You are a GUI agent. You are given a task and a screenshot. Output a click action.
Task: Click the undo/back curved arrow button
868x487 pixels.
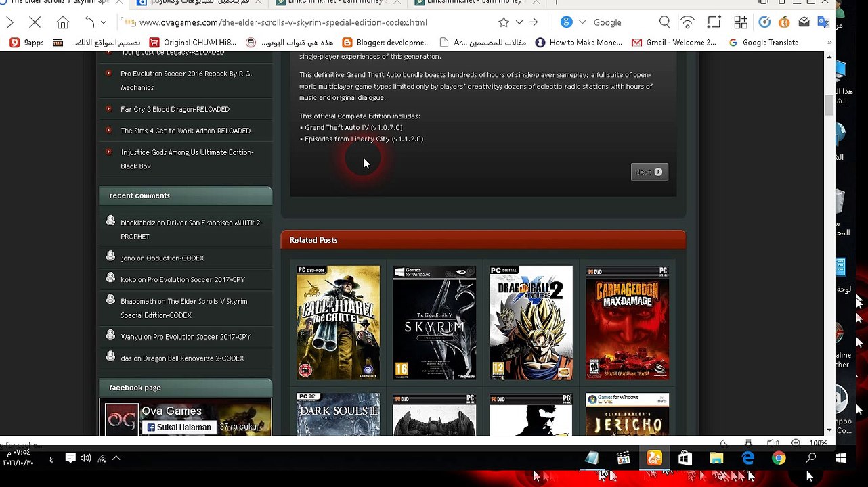coord(89,22)
